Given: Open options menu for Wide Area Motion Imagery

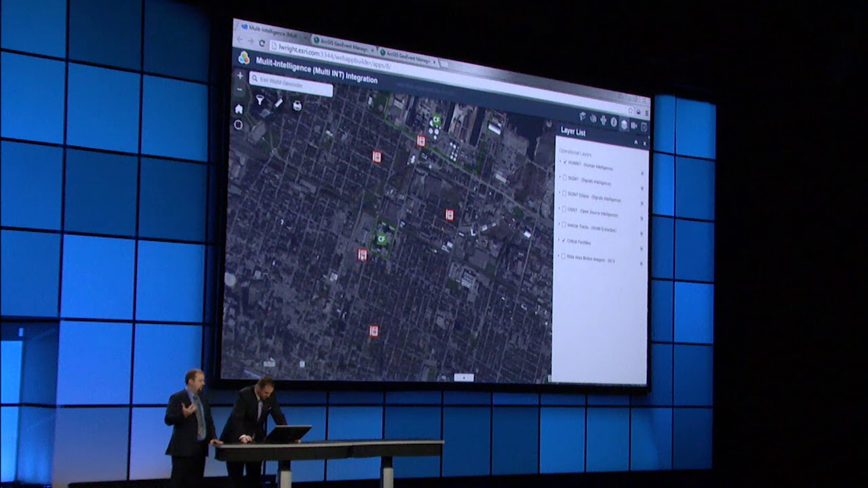Looking at the screenshot, I should tap(641, 263).
